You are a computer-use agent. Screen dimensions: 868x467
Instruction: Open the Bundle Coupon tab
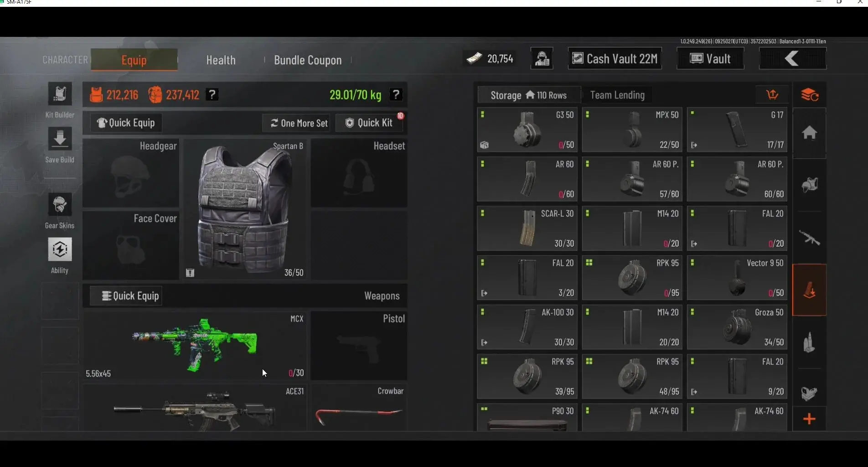pos(308,60)
